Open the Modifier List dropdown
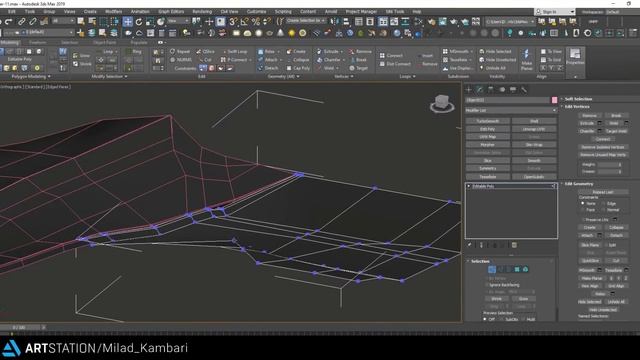 (x=511, y=110)
